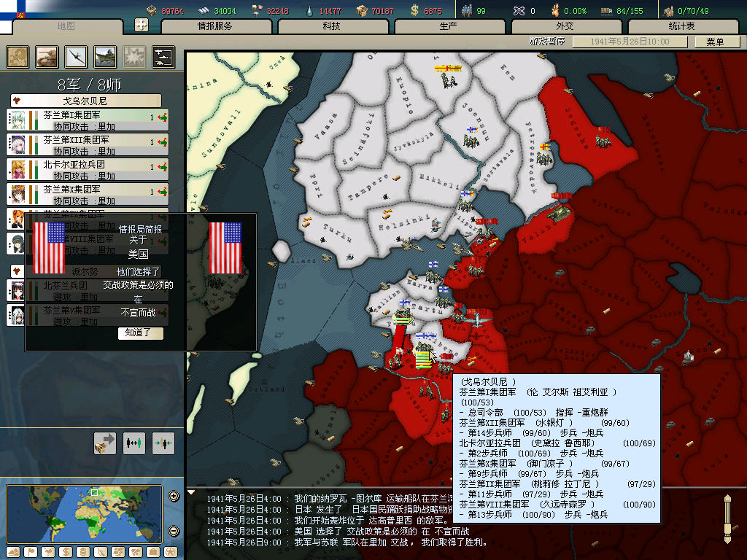Open the 生产 tab
This screenshot has width=747, height=560.
pos(449,26)
